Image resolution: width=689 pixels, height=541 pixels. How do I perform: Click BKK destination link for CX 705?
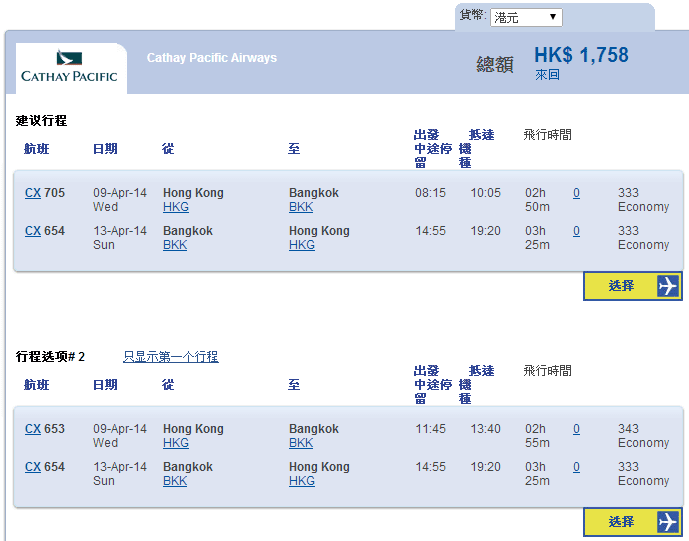301,207
